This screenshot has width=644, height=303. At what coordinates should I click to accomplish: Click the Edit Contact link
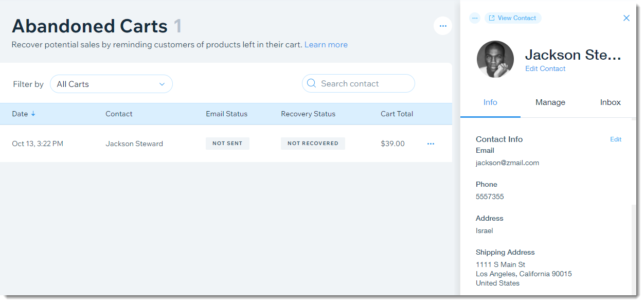click(x=545, y=68)
